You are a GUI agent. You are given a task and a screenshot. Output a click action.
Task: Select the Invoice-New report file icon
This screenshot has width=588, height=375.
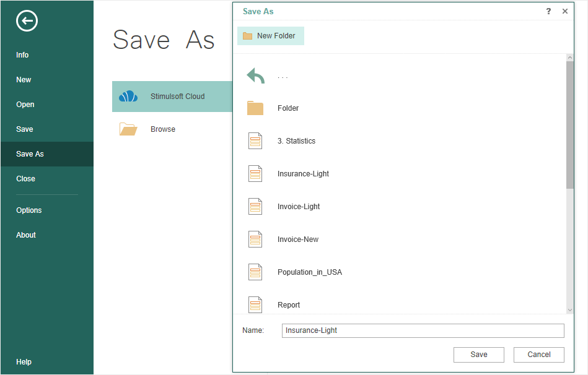coord(255,239)
